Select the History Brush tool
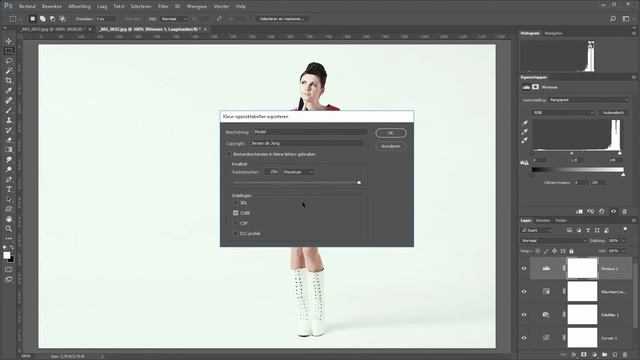This screenshot has width=640, height=360. 9,130
